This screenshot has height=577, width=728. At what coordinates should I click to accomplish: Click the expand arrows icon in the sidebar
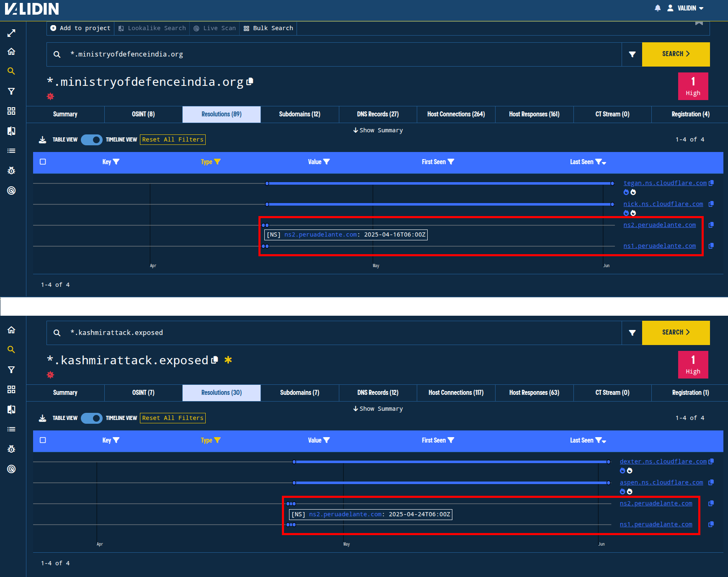11,33
